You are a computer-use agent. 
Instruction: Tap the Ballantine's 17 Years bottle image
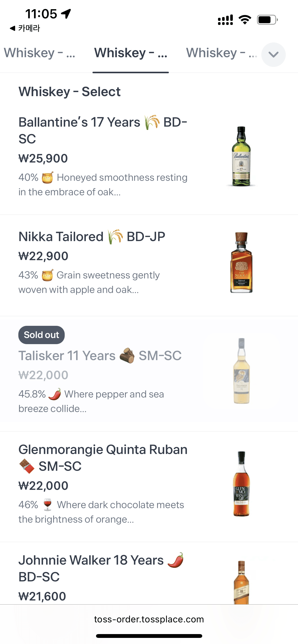pyautogui.click(x=241, y=156)
